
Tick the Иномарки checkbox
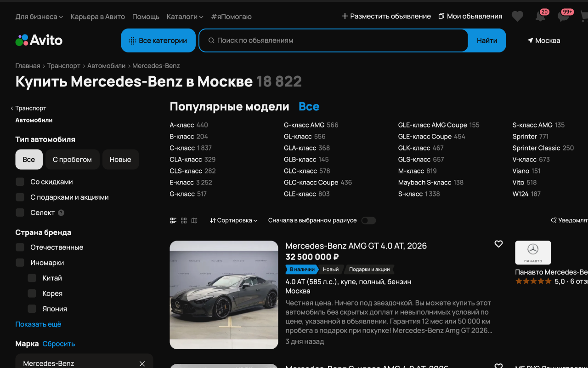pos(20,263)
